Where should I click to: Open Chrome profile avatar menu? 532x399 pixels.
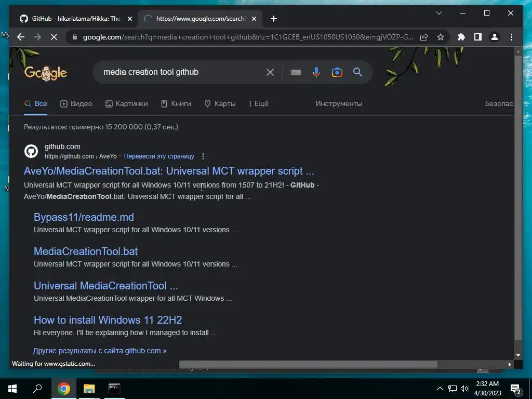pyautogui.click(x=495, y=37)
